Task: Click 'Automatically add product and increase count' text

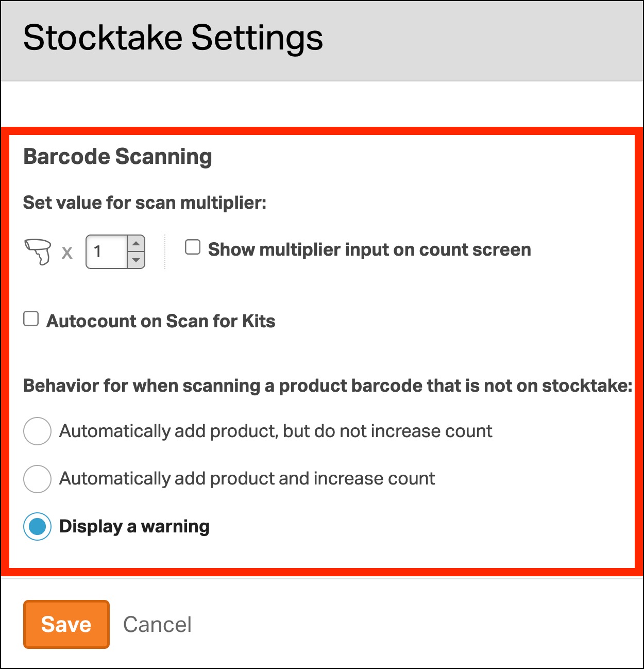Action: [247, 479]
